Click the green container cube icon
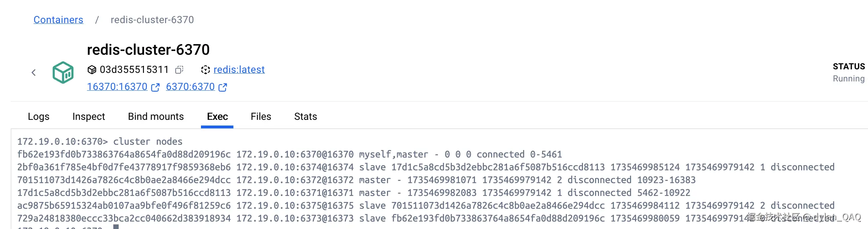The height and width of the screenshot is (229, 868). tap(63, 73)
